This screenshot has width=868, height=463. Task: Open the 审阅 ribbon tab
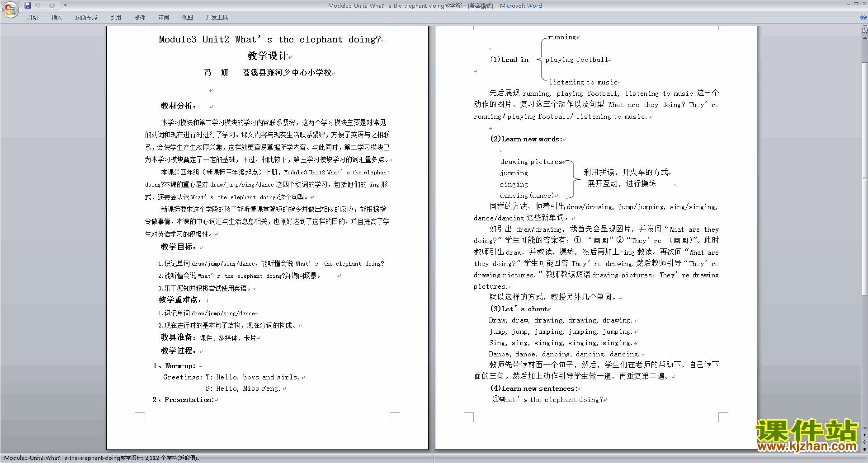tap(164, 17)
